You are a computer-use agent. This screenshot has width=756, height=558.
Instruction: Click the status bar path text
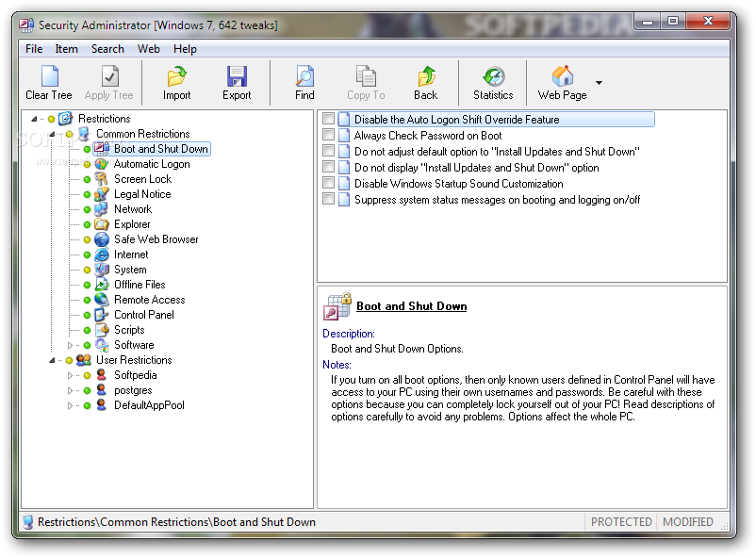(x=176, y=522)
